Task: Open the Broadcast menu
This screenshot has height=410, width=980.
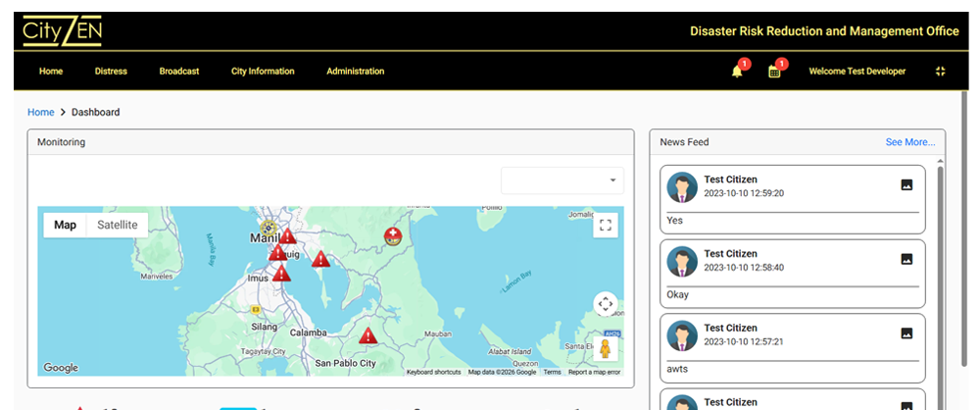Action: [x=179, y=72]
